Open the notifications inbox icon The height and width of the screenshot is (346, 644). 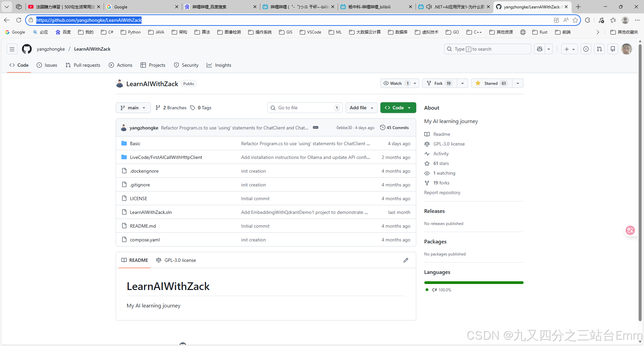(x=613, y=49)
